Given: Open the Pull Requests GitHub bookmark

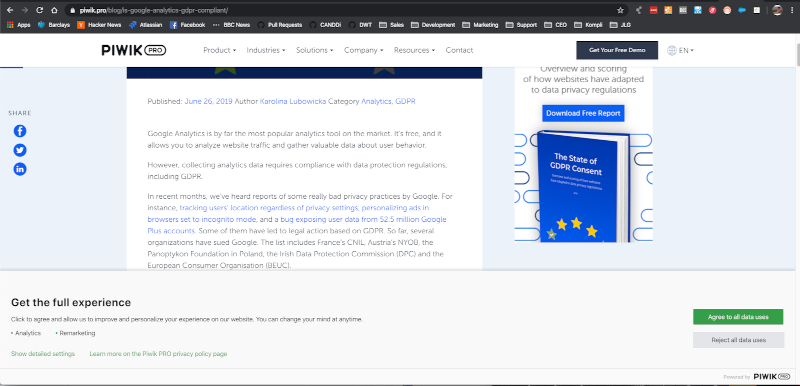Looking at the screenshot, I should [x=280, y=24].
